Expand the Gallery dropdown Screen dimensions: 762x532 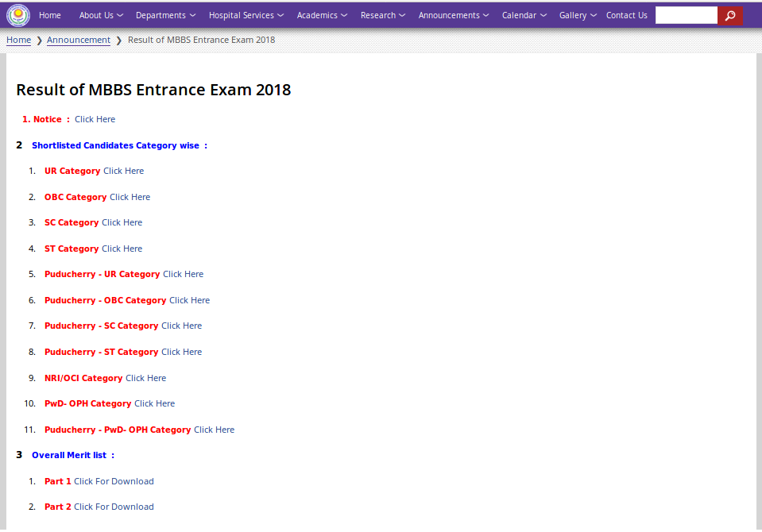tap(578, 16)
